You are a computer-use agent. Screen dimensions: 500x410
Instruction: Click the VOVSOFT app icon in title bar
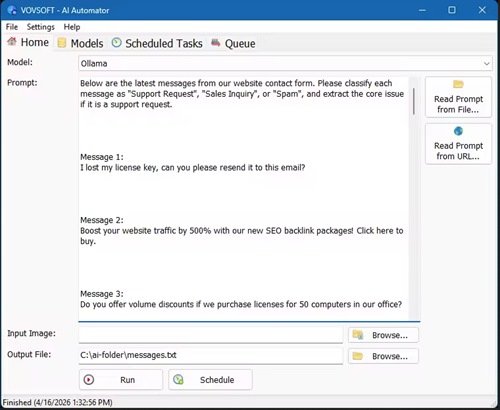pyautogui.click(x=12, y=10)
